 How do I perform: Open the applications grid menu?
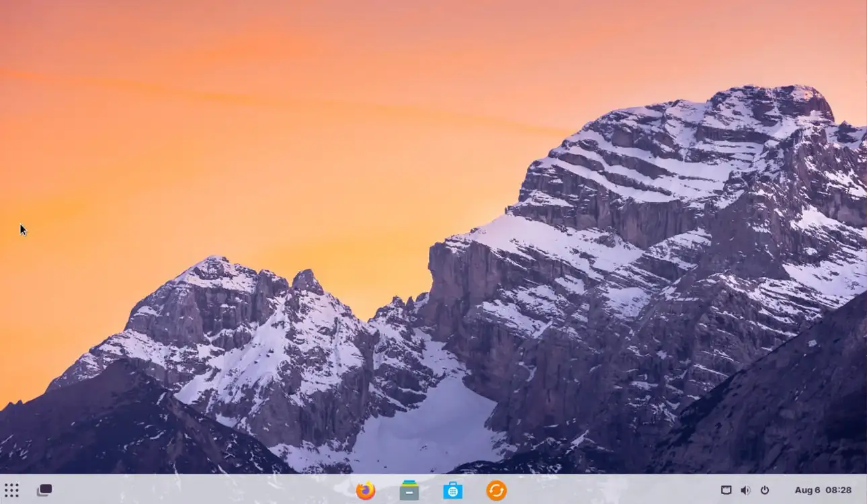11,491
